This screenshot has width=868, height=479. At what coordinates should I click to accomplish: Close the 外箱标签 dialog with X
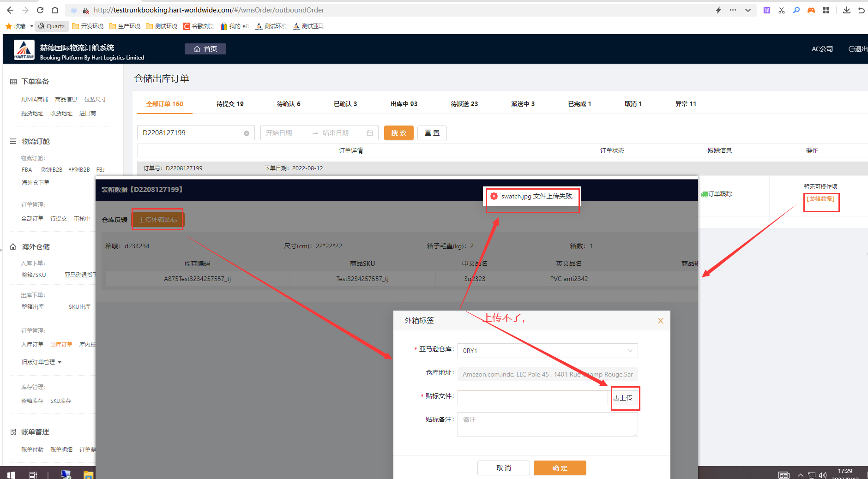[661, 321]
